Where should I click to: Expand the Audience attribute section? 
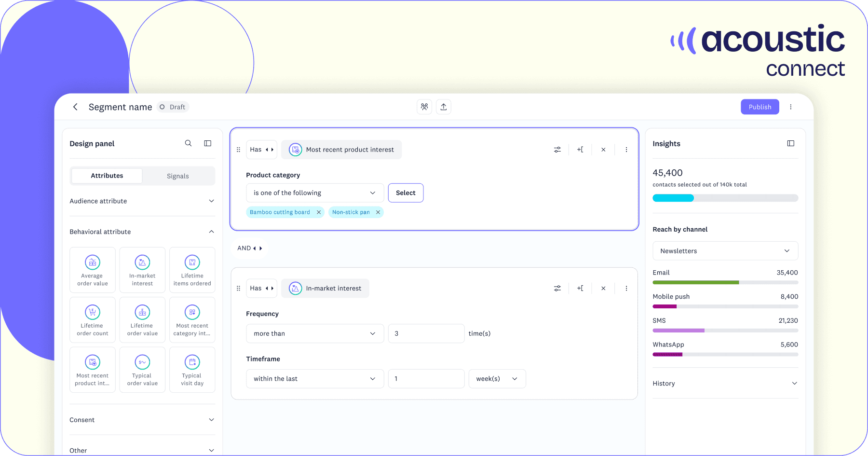(142, 201)
